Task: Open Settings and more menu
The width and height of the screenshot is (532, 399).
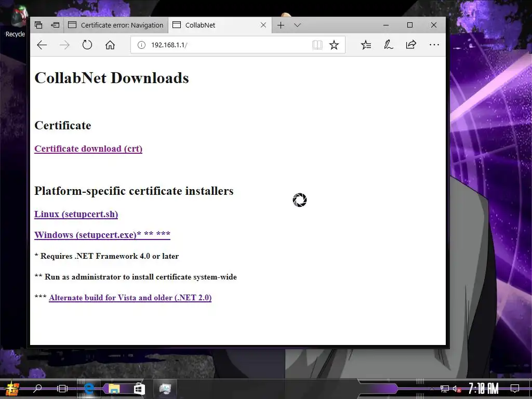Action: [434, 45]
